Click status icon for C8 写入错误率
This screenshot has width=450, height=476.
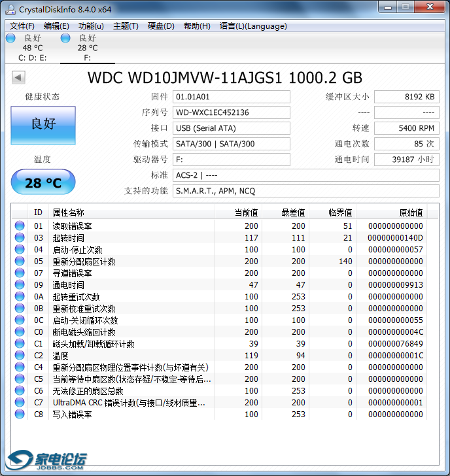pyautogui.click(x=20, y=414)
